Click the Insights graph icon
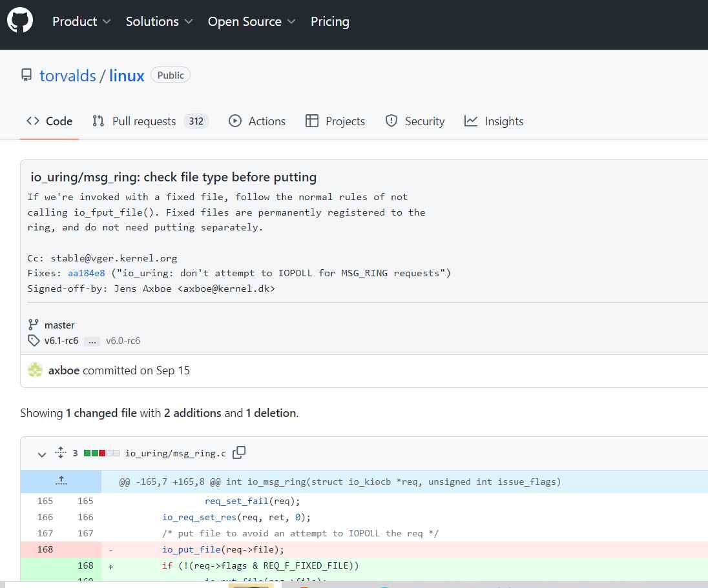Screen dimensions: 708x588 (x=472, y=121)
